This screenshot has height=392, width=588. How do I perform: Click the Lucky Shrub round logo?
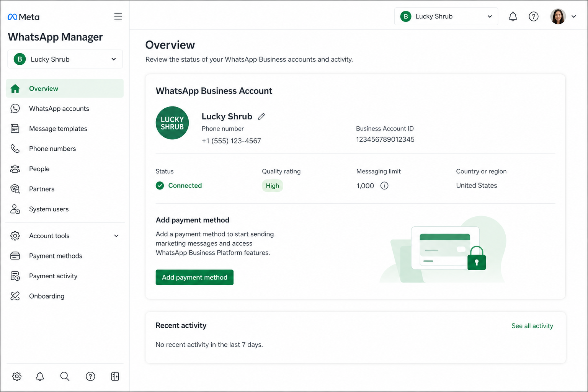[x=172, y=123]
